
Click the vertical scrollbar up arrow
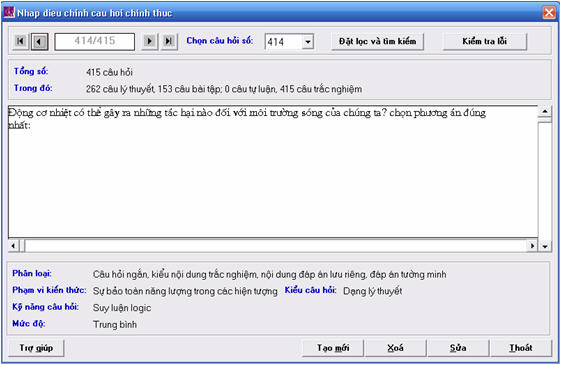click(x=545, y=112)
